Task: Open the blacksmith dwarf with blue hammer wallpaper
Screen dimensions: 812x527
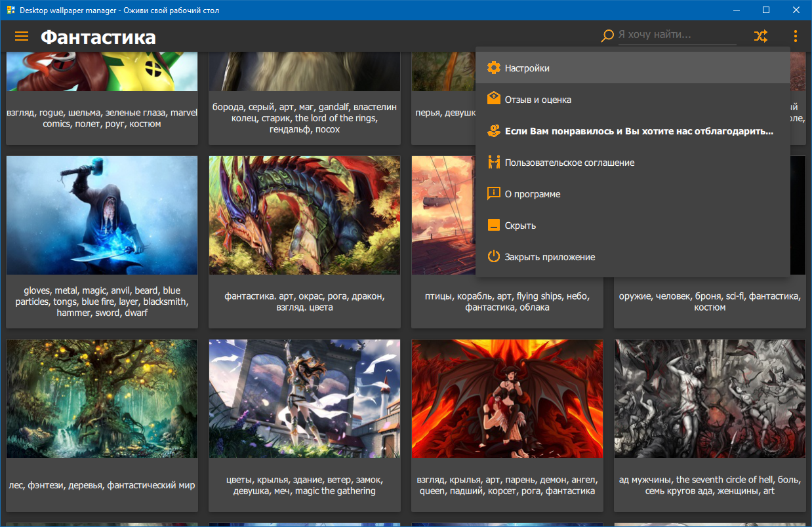Action: coord(102,215)
